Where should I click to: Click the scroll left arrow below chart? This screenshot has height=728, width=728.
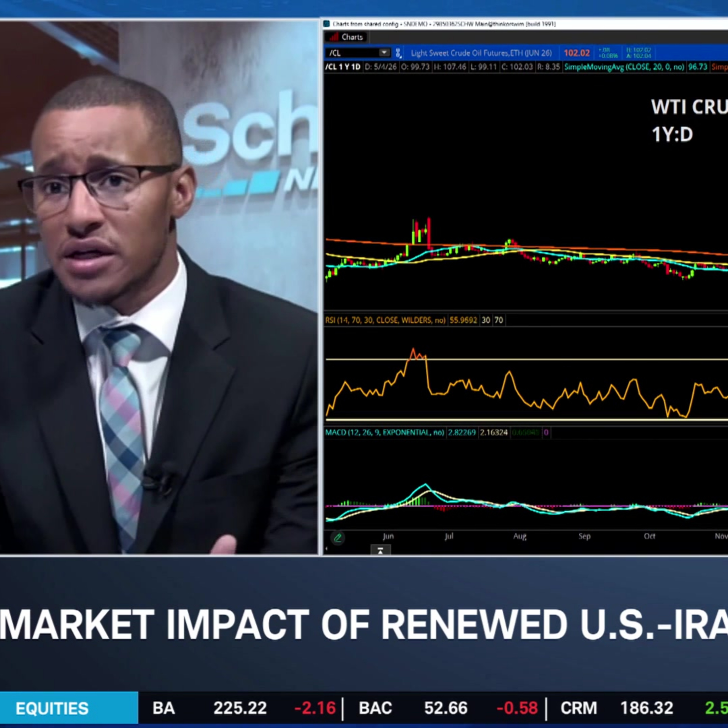pyautogui.click(x=326, y=549)
